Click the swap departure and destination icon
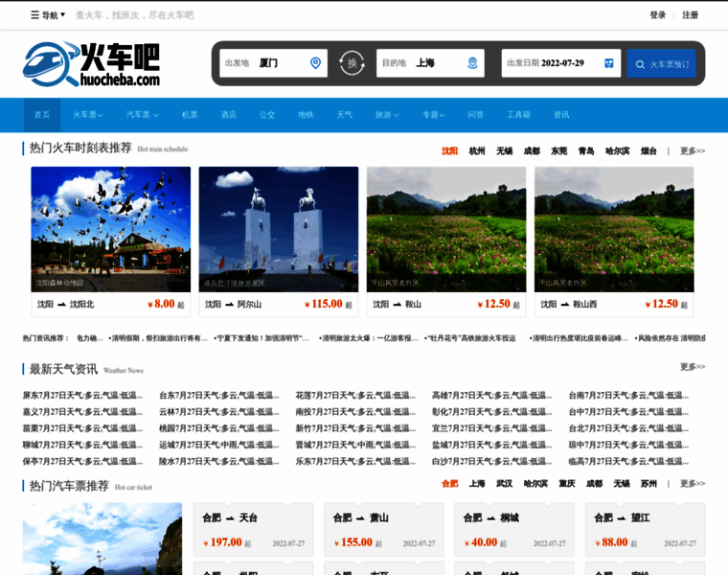 pyautogui.click(x=352, y=63)
